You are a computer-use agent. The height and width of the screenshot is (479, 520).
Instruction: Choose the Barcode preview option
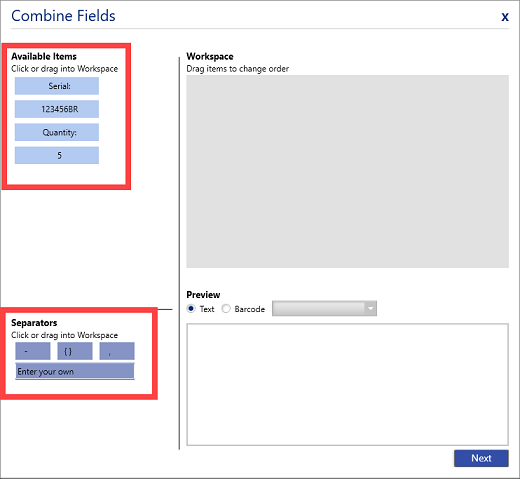tap(226, 309)
